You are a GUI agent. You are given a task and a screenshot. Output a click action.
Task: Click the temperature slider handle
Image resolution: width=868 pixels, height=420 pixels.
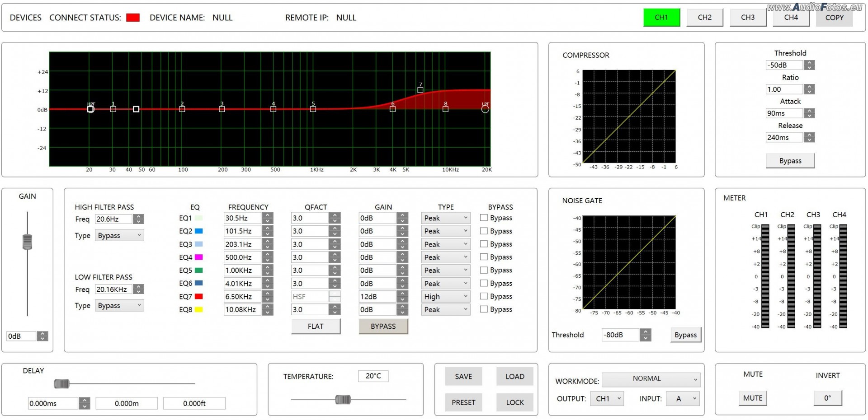pos(343,400)
